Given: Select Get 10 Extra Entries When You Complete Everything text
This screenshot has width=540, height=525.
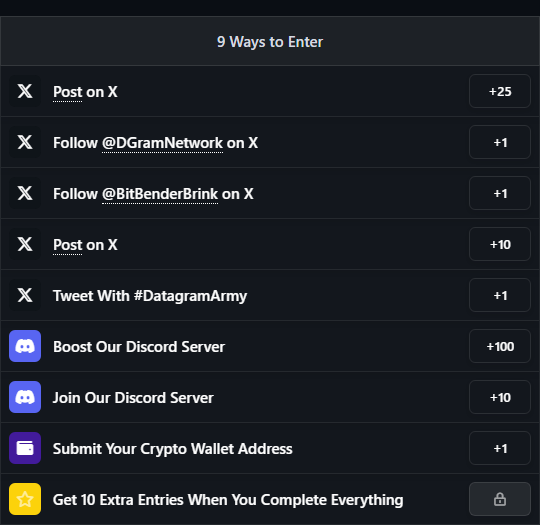Looking at the screenshot, I should click(x=228, y=500).
